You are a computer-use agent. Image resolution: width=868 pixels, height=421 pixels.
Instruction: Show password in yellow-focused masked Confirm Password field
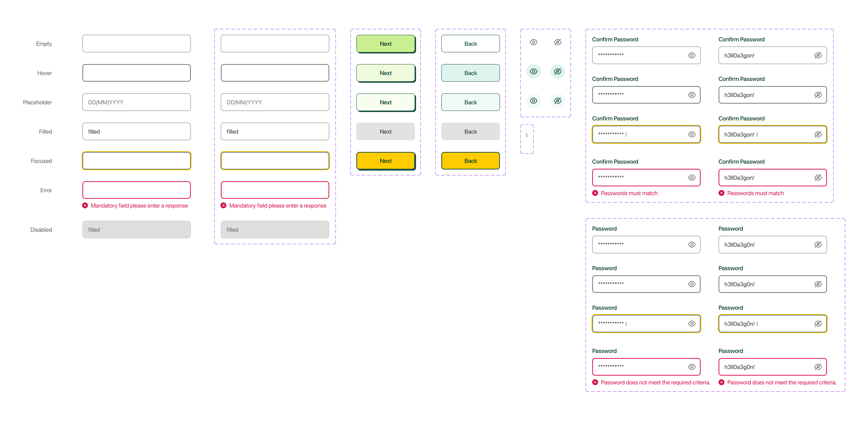pyautogui.click(x=691, y=134)
